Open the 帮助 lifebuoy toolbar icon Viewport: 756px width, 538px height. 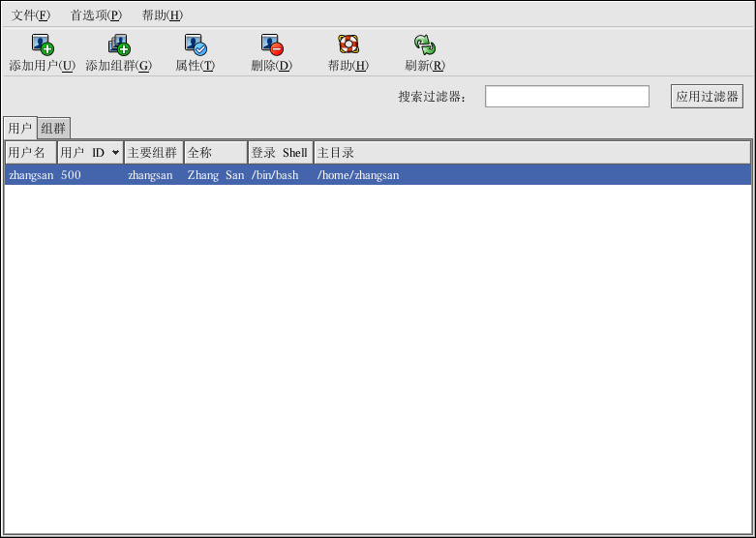tap(348, 45)
